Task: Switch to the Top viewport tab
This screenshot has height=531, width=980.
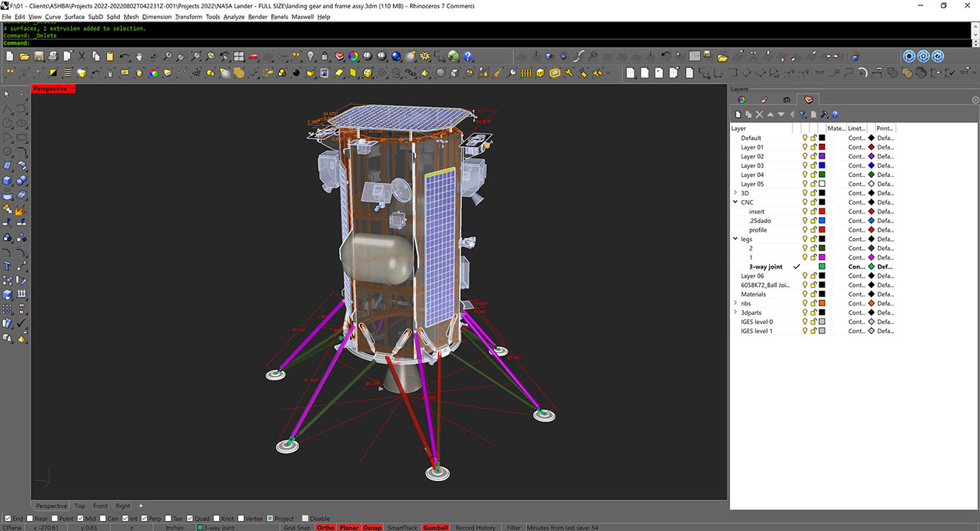Action: (x=80, y=506)
